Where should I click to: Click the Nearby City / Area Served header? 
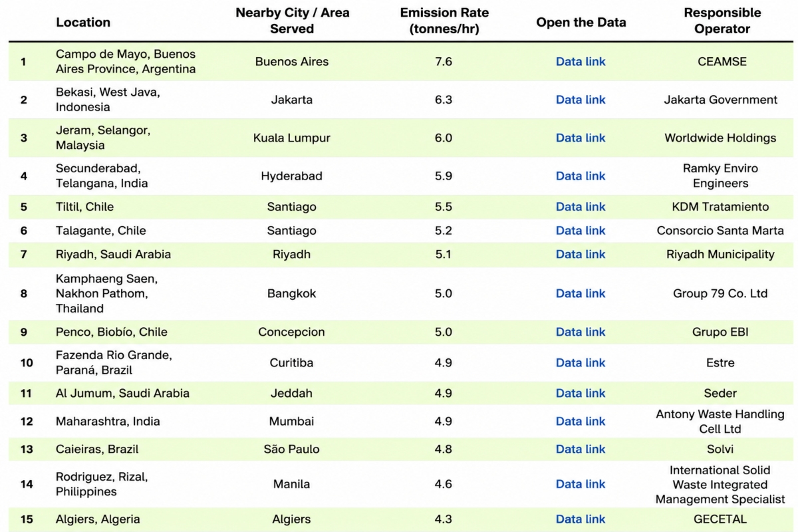(292, 21)
